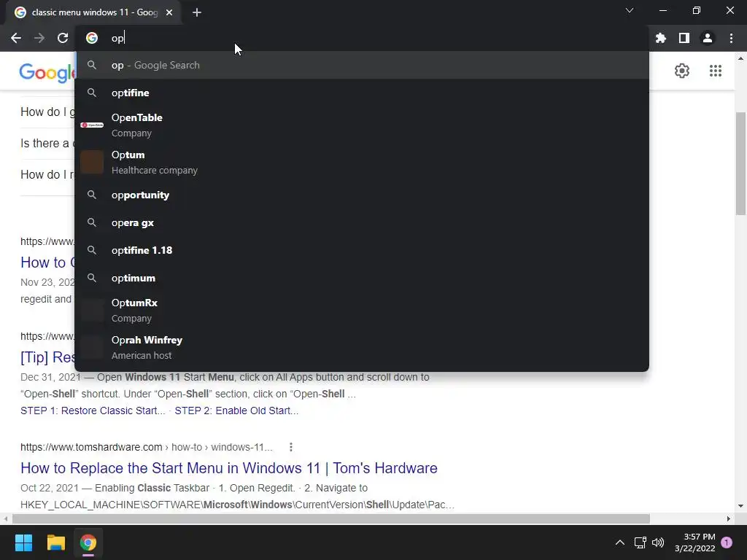Click the Google logo on page
Image resolution: width=747 pixels, height=560 pixels.
tap(47, 72)
